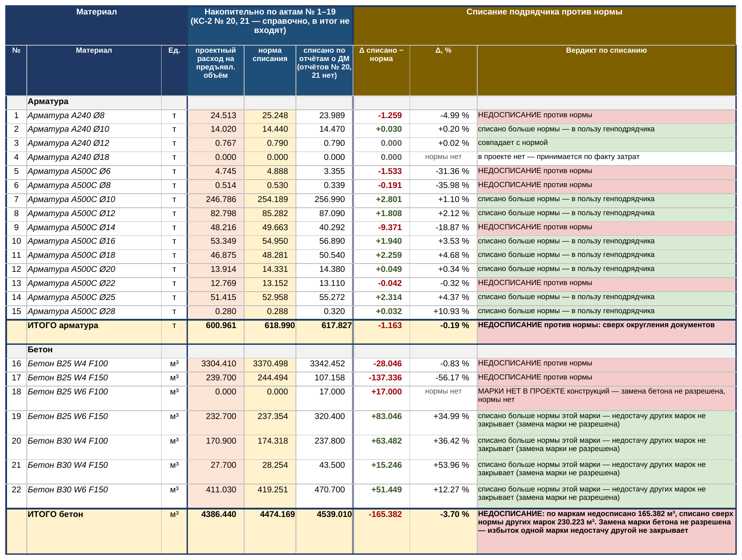The width and height of the screenshot is (742, 560).
Task: Click the total norm value 618.990
Action: point(270,332)
